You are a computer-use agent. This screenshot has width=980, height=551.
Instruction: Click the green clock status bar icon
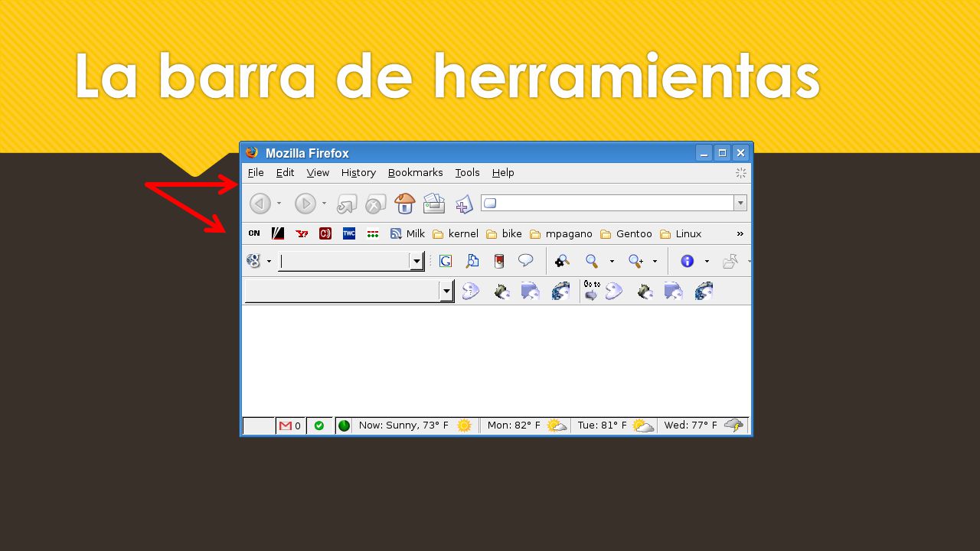pos(344,425)
